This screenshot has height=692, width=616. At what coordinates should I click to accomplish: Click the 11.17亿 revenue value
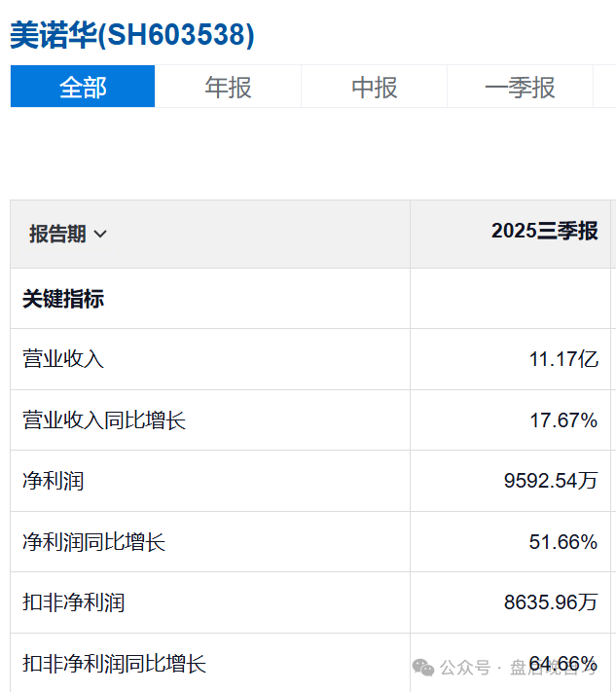563,359
